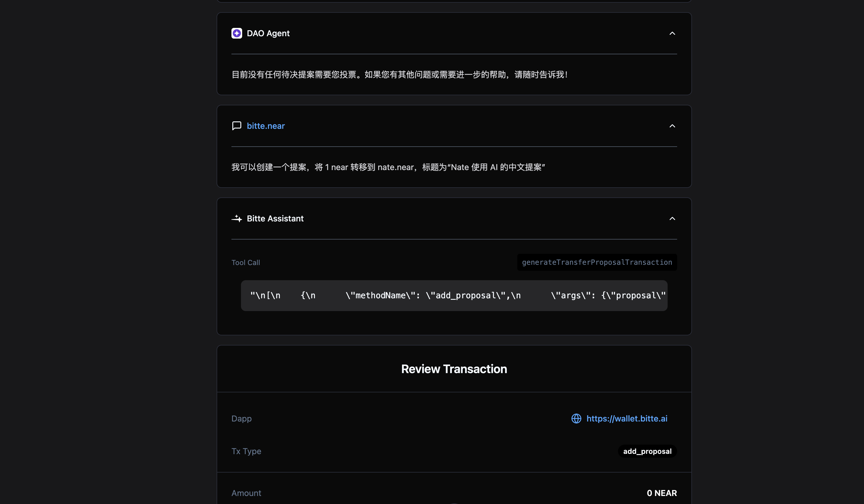Click the globe icon next to wallet URL
The image size is (864, 504).
point(576,418)
